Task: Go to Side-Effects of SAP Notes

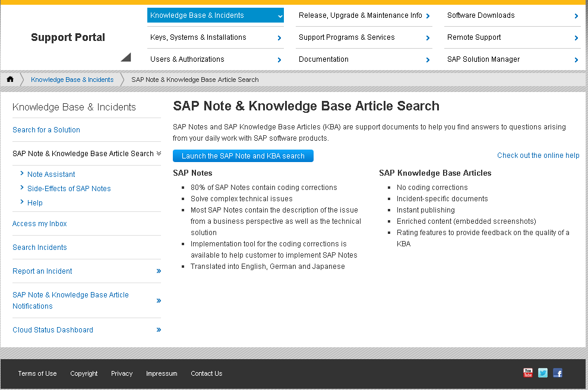Action: pyautogui.click(x=69, y=189)
